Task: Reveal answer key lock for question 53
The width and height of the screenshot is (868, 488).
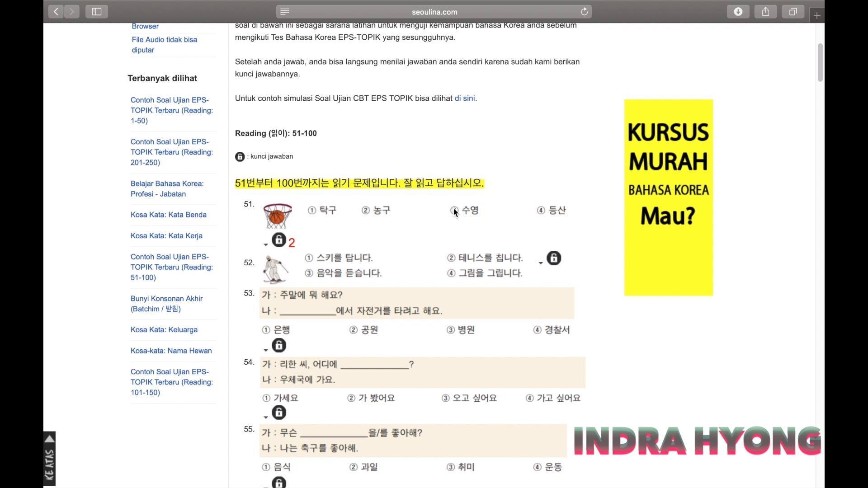Action: tap(279, 346)
